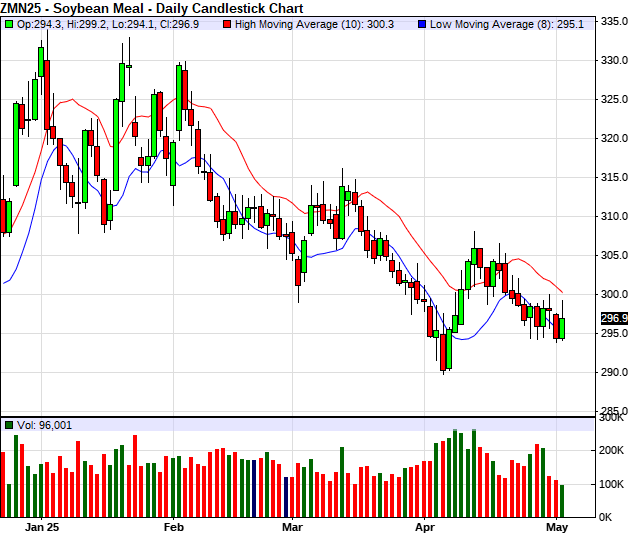Click the ZMN25 Soybean Meal chart title
This screenshot has width=640, height=536.
tap(136, 7)
